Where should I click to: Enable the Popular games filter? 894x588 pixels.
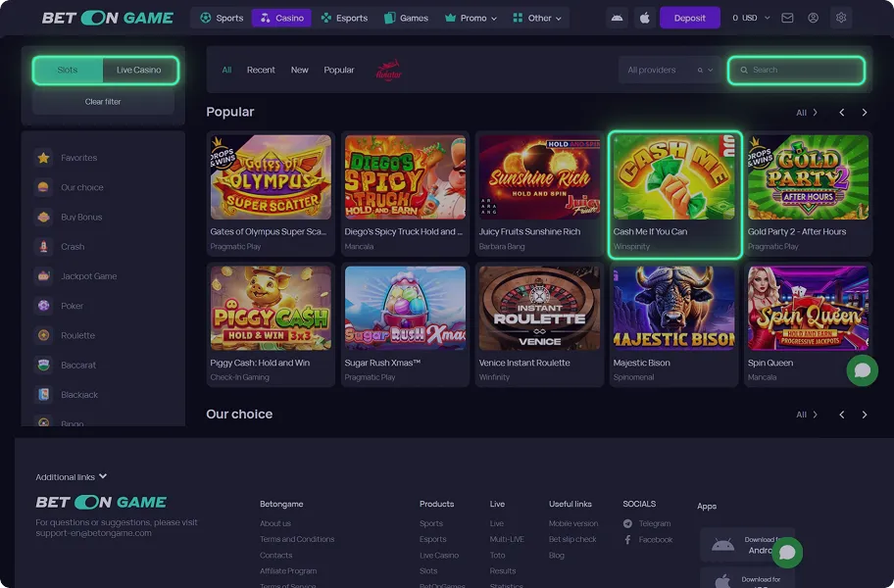[338, 70]
